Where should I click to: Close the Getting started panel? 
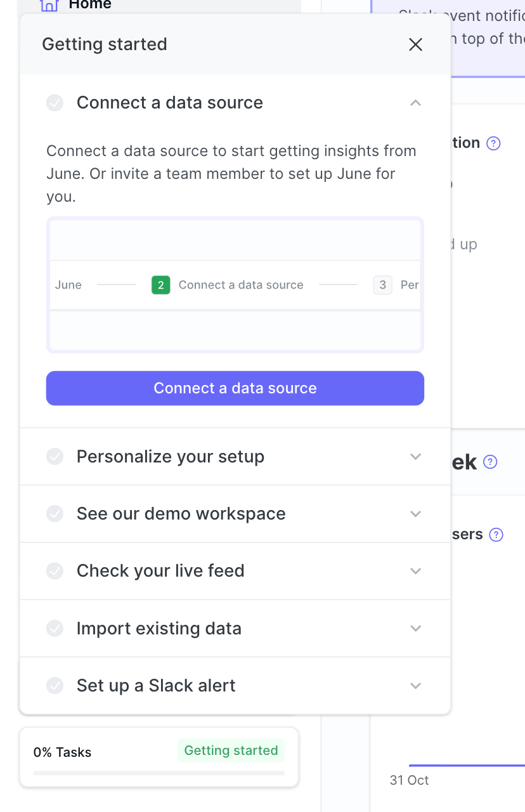point(415,44)
